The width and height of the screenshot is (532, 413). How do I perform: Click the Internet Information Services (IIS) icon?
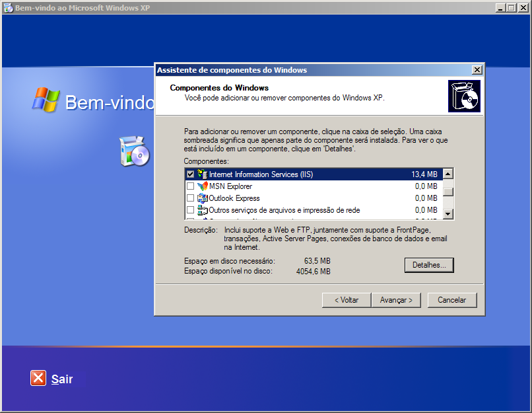point(203,174)
